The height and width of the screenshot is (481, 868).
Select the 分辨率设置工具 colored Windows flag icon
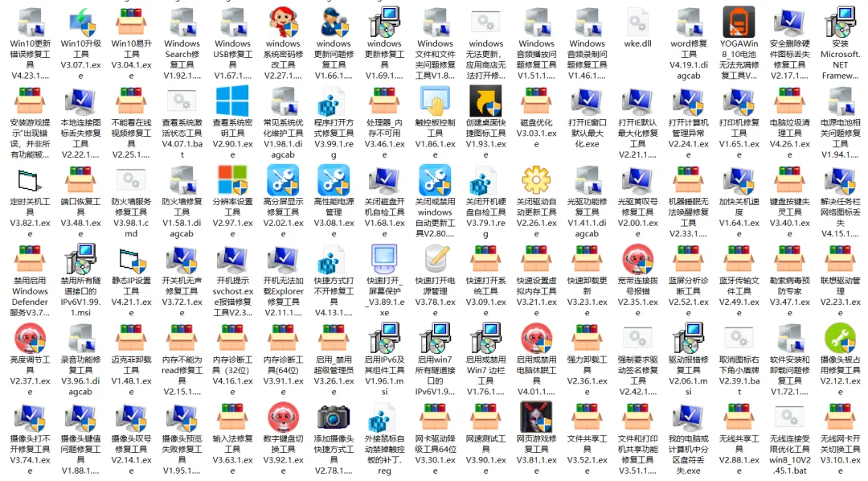[x=232, y=181]
